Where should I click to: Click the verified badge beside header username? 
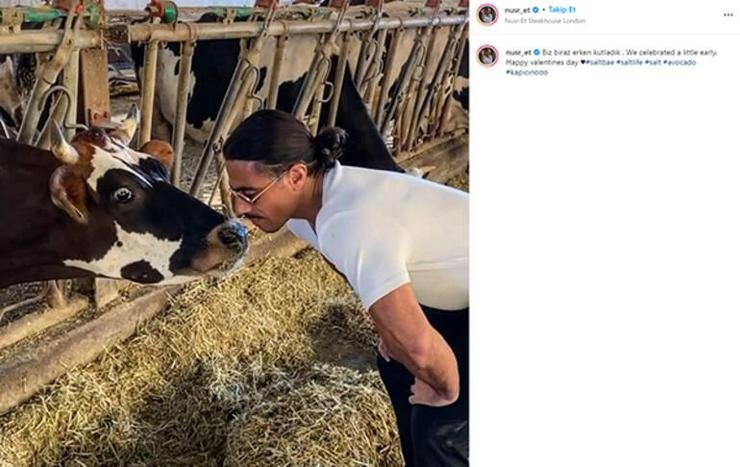536,10
